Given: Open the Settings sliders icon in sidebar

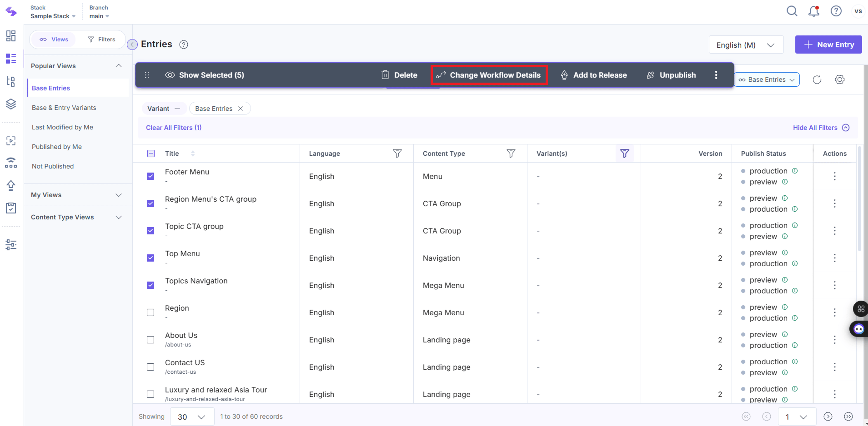Looking at the screenshot, I should [11, 244].
